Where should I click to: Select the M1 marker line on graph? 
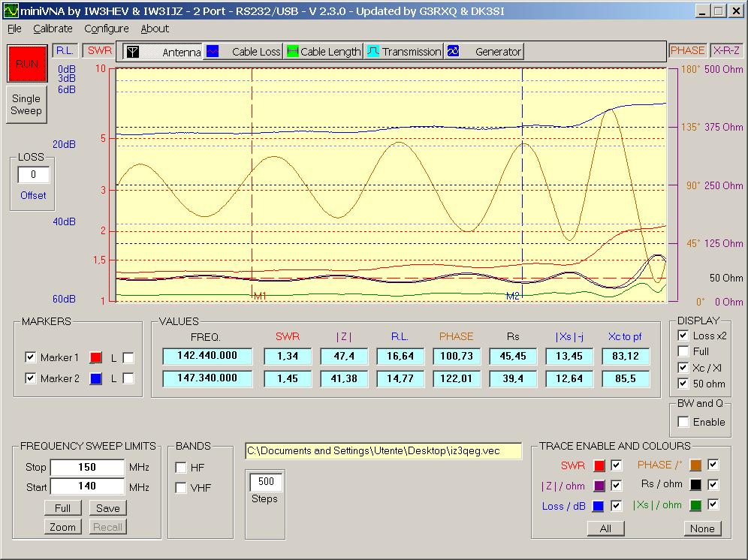tap(252, 184)
